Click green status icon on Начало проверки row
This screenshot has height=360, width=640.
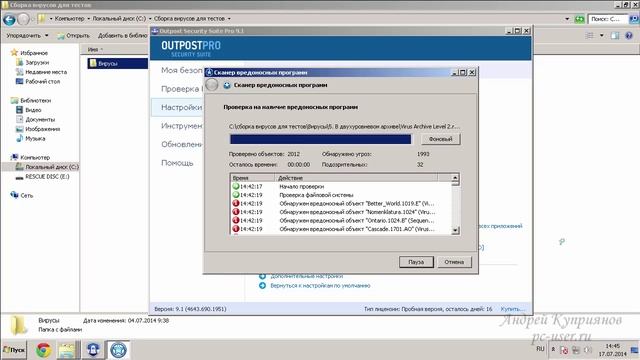click(x=236, y=187)
